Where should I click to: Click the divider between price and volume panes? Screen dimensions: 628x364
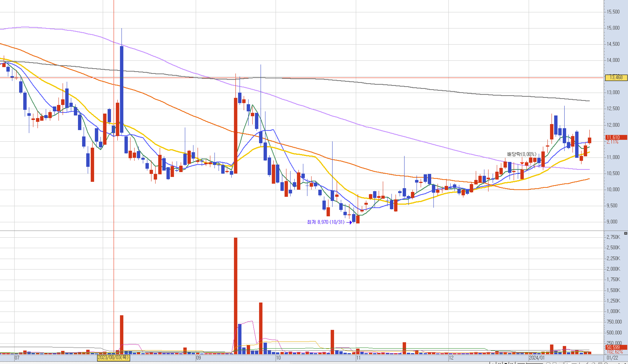click(299, 231)
